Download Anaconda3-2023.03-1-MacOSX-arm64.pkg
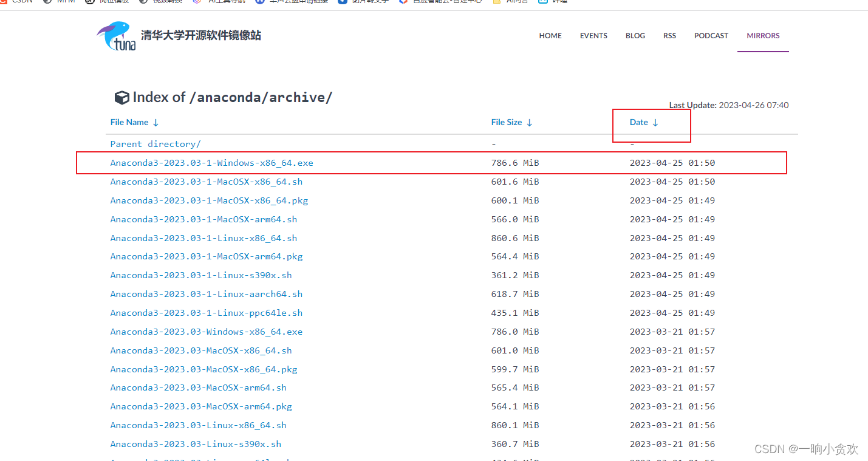This screenshot has width=868, height=461. pos(206,256)
